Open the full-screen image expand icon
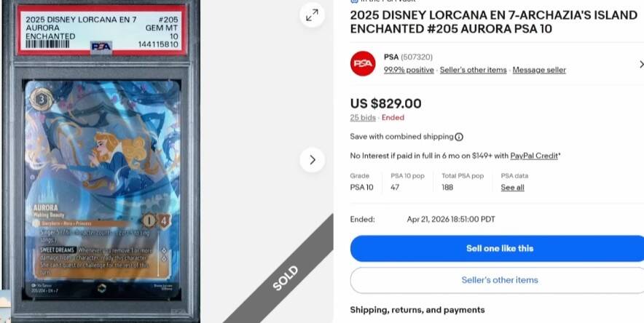644x323 pixels. 312,15
